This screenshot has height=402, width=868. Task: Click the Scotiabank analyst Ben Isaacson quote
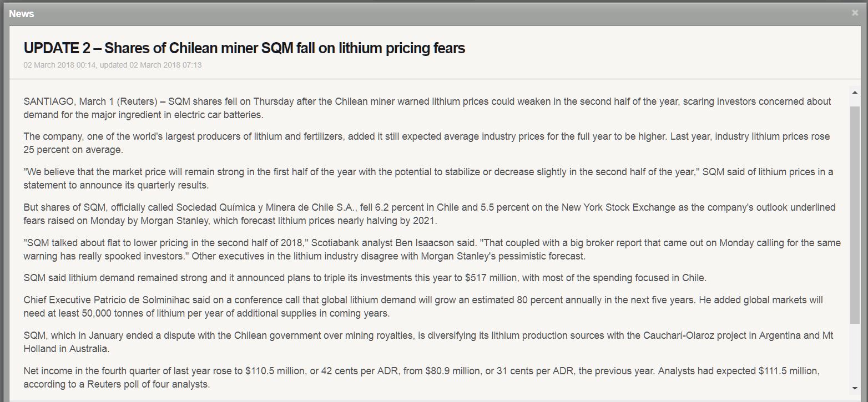coord(432,250)
